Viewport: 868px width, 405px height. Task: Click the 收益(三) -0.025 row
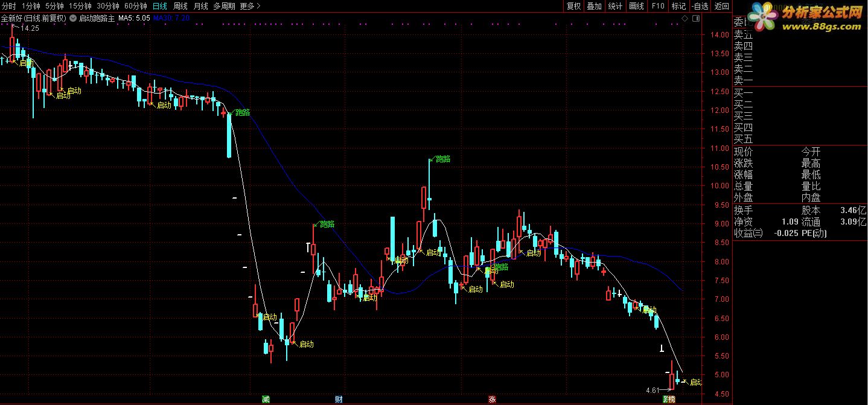pos(766,234)
